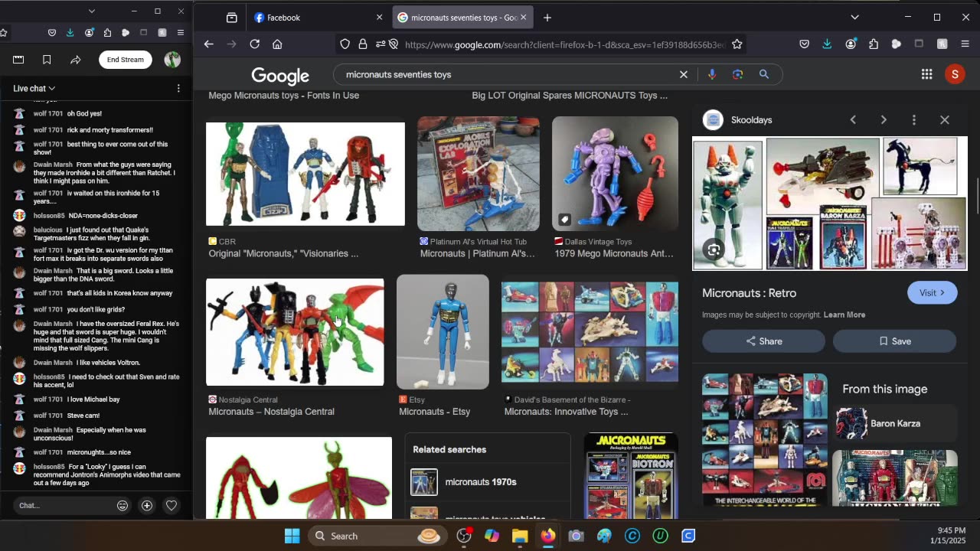Click the Google search magnifier icon
This screenshot has width=980, height=551.
click(x=763, y=74)
